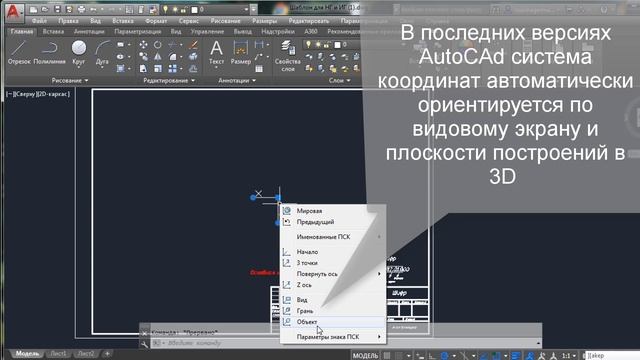
Task: Click the Erase tool icon
Action: click(193, 44)
